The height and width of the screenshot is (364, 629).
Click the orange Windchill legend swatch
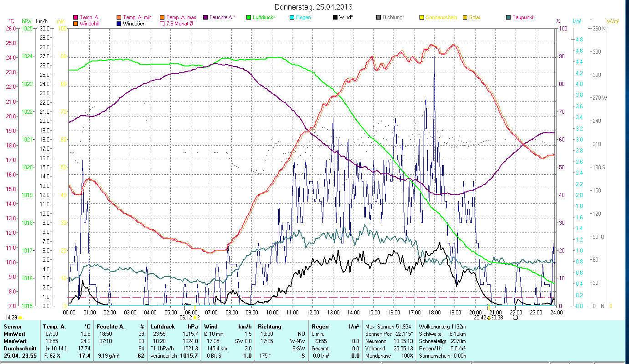76,23
